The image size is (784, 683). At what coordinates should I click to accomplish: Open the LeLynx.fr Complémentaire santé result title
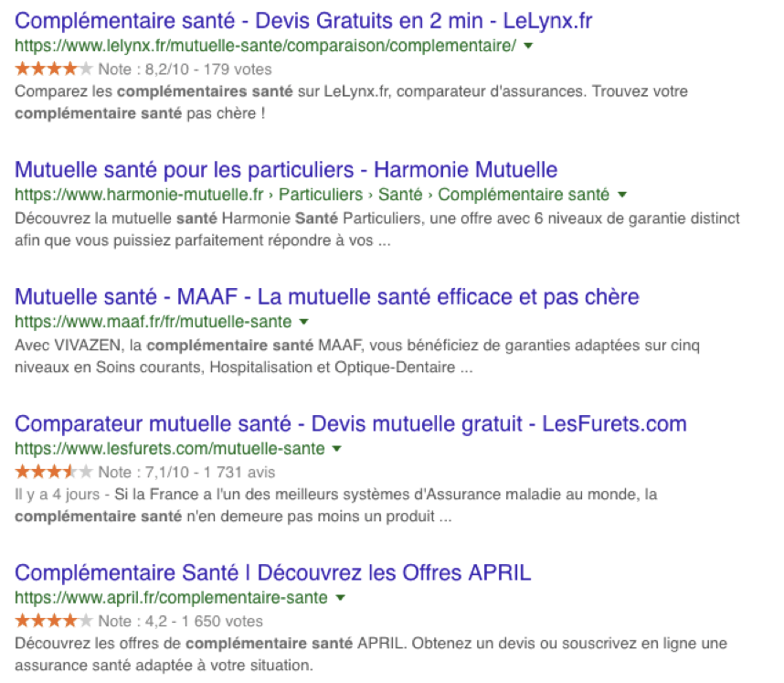point(303,22)
